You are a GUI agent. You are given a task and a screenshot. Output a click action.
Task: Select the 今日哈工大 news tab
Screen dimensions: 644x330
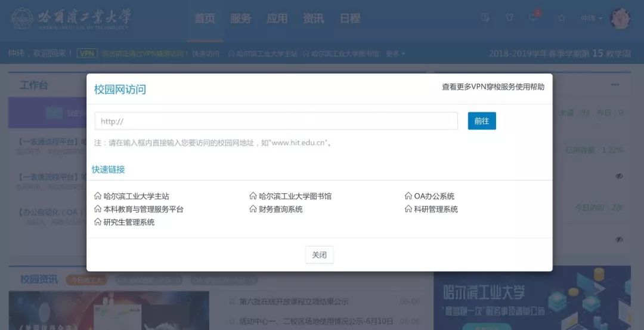[x=86, y=280]
